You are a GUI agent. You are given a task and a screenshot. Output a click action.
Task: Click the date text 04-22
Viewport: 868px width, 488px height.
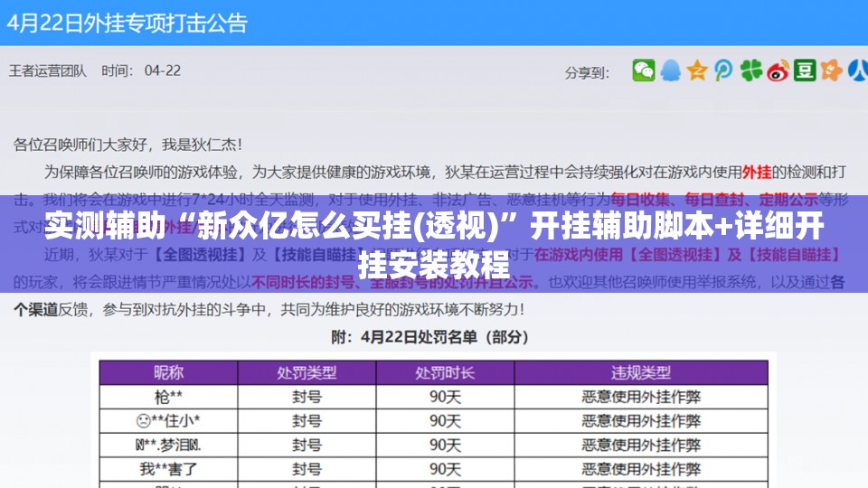[x=162, y=70]
